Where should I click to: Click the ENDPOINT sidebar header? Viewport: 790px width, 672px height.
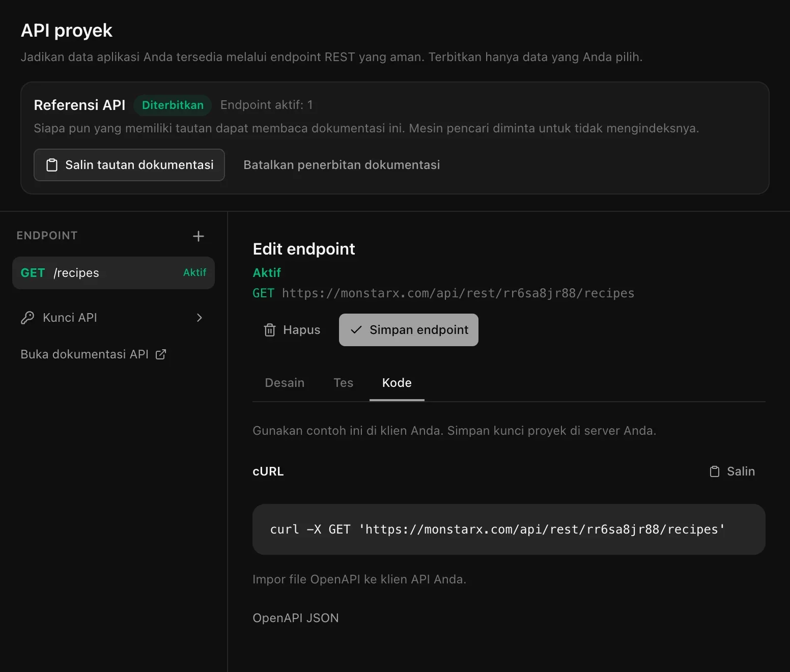(x=47, y=235)
